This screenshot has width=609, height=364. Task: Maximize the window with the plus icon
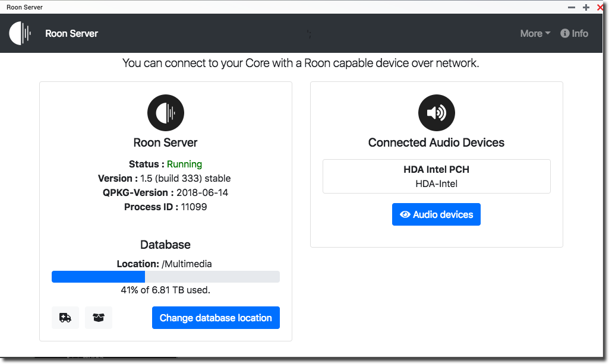[x=586, y=7]
